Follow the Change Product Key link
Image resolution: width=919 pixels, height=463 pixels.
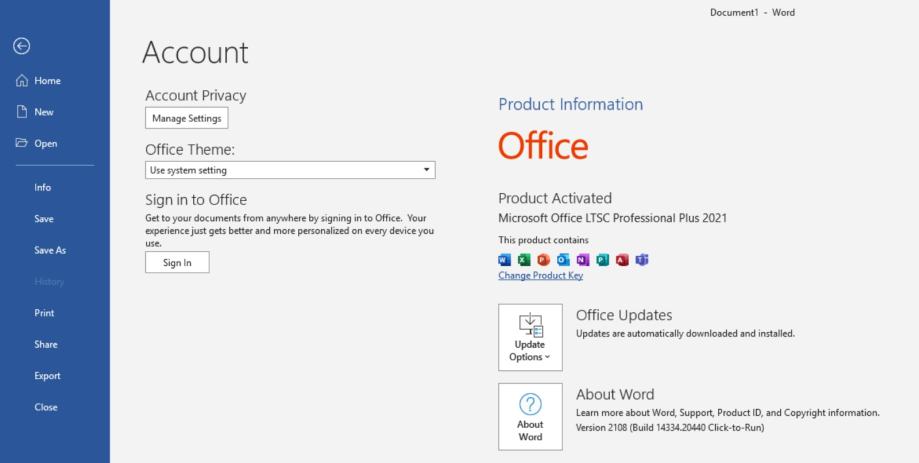point(540,275)
